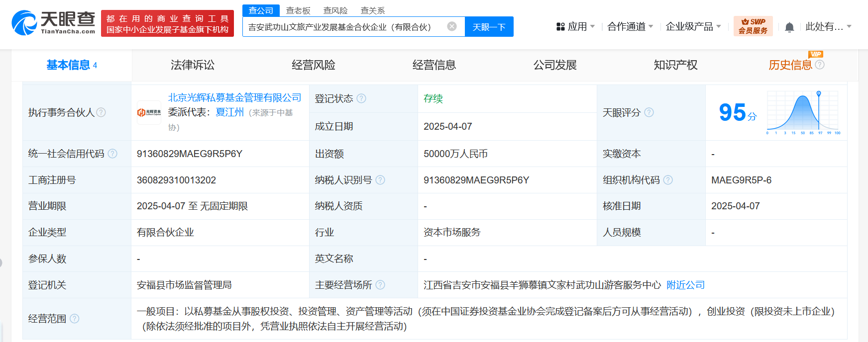The width and height of the screenshot is (868, 342).
Task: Click the help icon next to 经营范围
Action: pos(75,319)
